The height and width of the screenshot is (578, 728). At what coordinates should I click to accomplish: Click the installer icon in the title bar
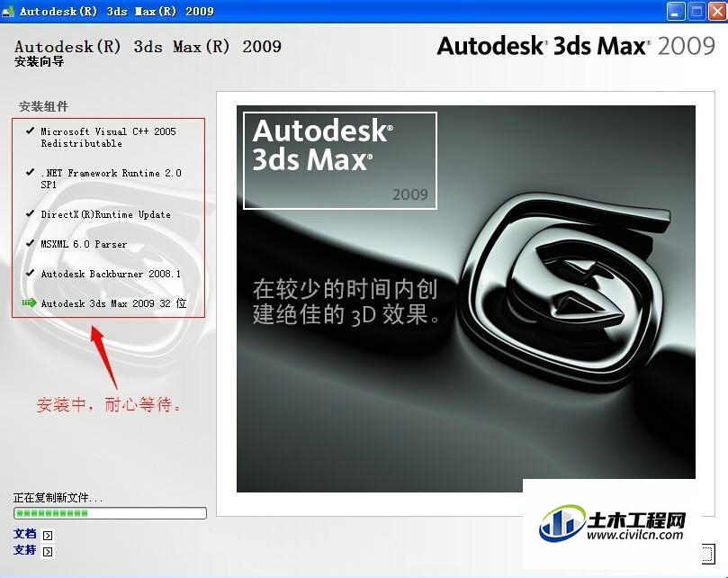point(8,11)
